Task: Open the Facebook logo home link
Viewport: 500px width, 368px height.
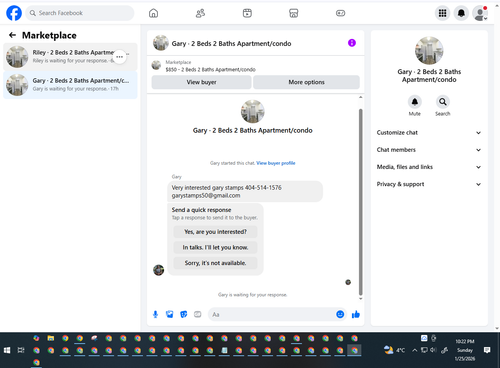Action: (x=14, y=13)
